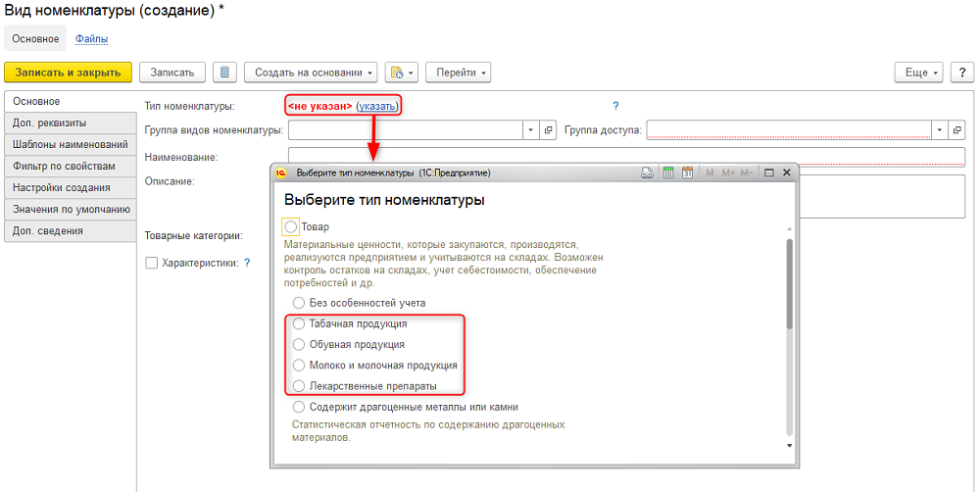Screen dimensions: 980x492
Task: Close the 'Выберите тип номенклатуры' dialog
Action: click(x=787, y=172)
